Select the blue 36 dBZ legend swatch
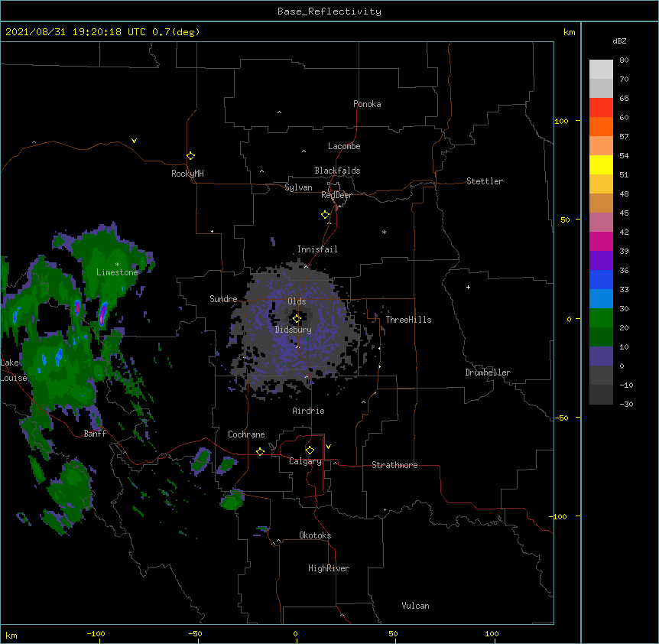The height and width of the screenshot is (644, 659). tap(601, 279)
